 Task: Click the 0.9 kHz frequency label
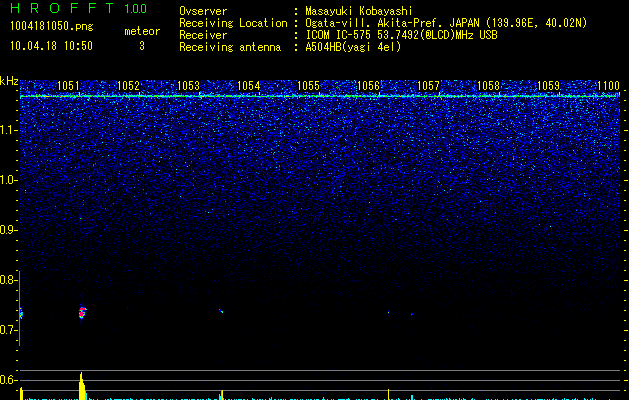(8, 230)
